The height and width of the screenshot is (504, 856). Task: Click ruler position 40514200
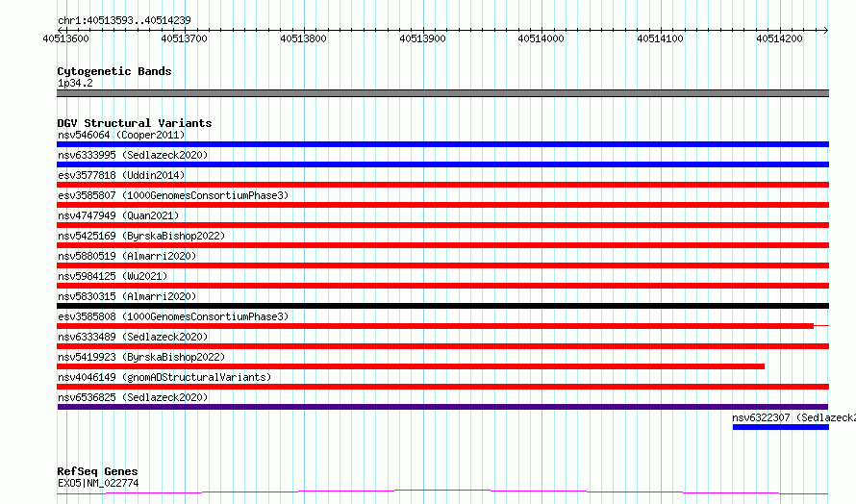(780, 38)
